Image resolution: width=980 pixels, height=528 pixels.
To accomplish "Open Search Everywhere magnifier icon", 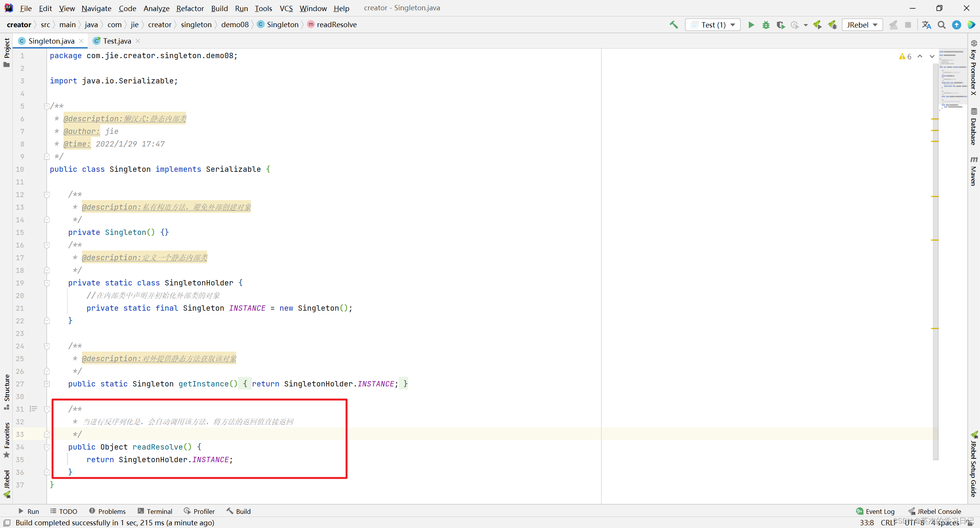I will 941,25.
